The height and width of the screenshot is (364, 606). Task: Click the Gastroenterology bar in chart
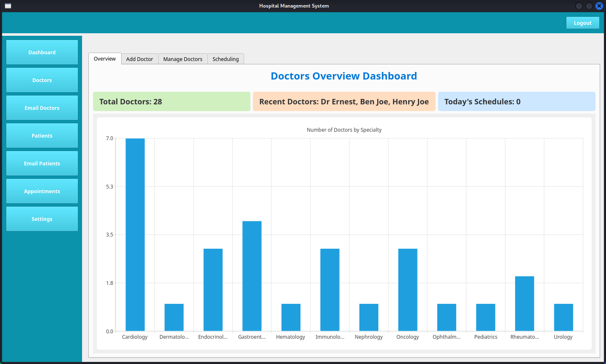click(x=252, y=276)
